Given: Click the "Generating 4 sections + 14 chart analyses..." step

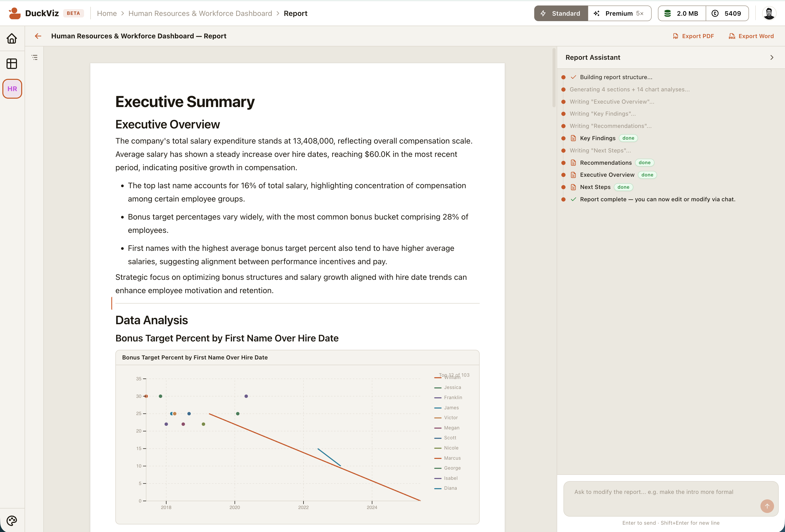Looking at the screenshot, I should [x=630, y=90].
